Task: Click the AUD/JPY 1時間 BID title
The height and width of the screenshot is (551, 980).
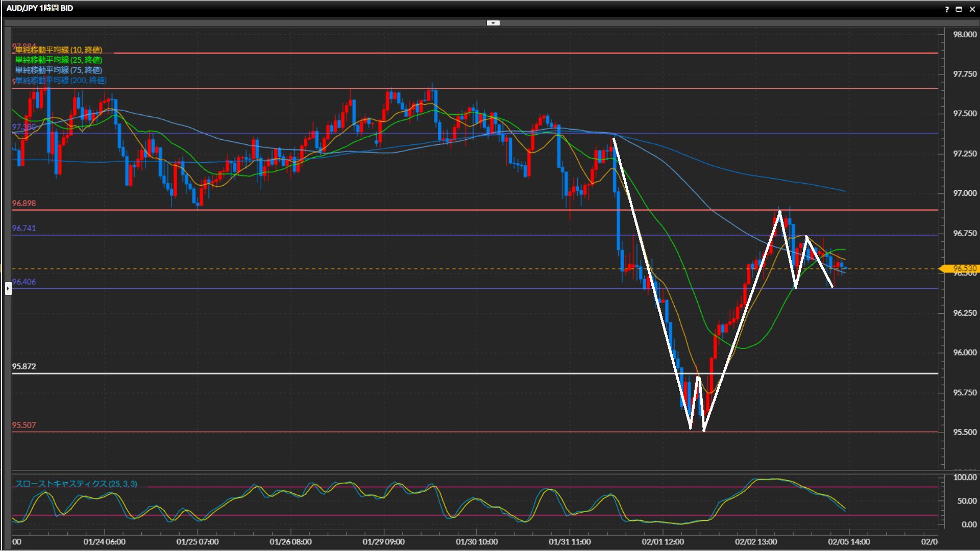Action: tap(40, 8)
